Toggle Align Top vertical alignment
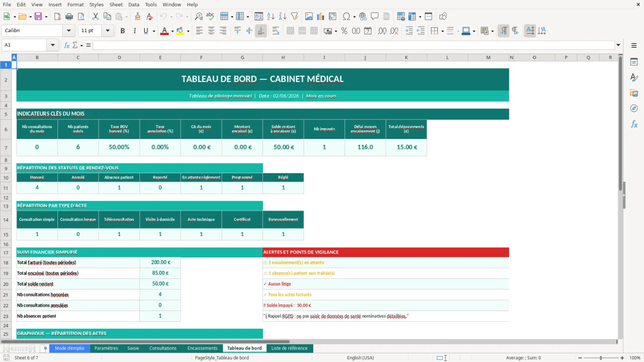The image size is (644, 362). tap(238, 31)
